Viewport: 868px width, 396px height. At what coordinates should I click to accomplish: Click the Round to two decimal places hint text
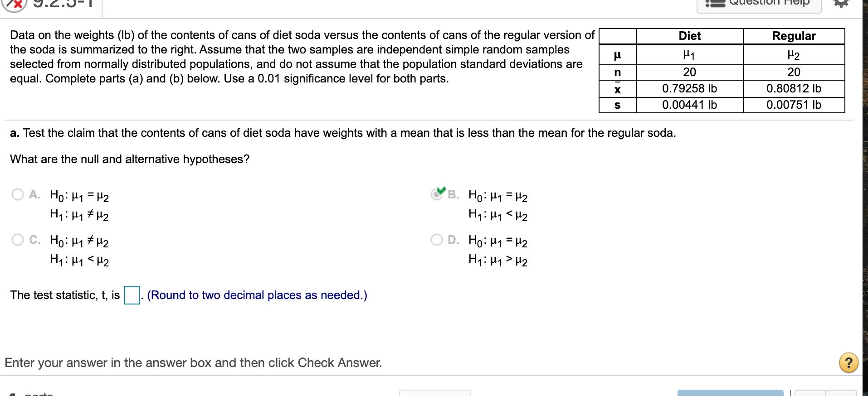point(256,295)
